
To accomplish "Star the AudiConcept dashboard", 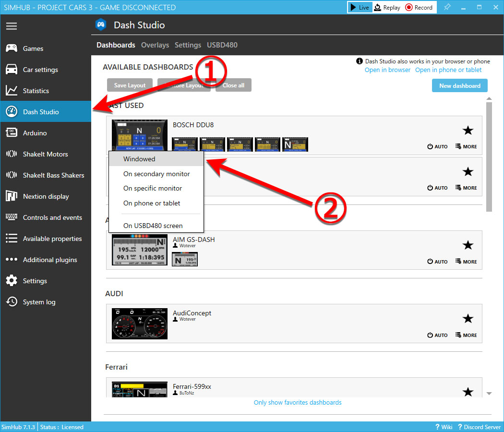I will coord(468,319).
